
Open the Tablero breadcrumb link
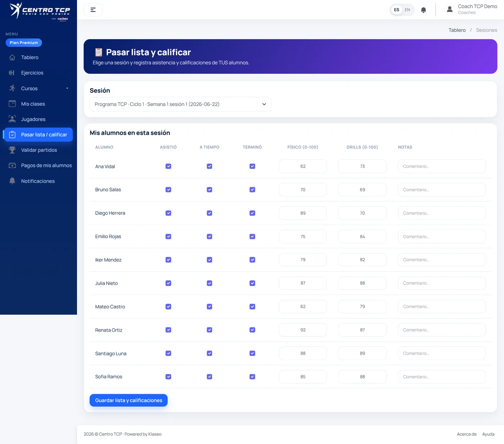(457, 30)
